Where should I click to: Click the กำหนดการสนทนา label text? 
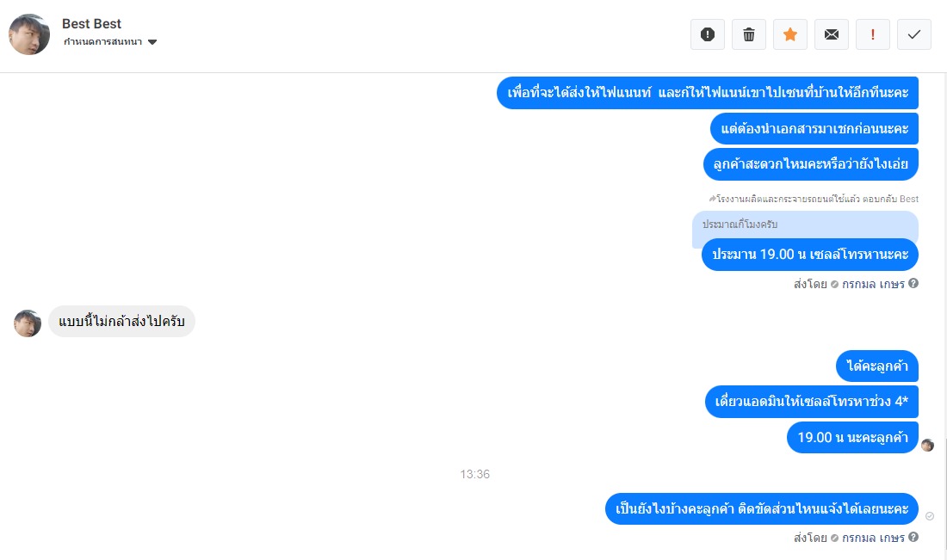(x=102, y=41)
